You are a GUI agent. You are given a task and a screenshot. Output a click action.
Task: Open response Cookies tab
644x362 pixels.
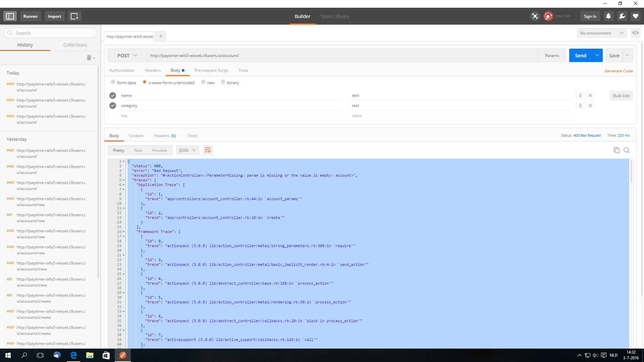pos(136,136)
